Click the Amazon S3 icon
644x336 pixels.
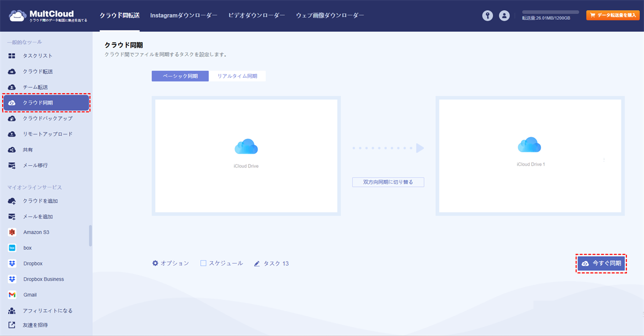12,232
